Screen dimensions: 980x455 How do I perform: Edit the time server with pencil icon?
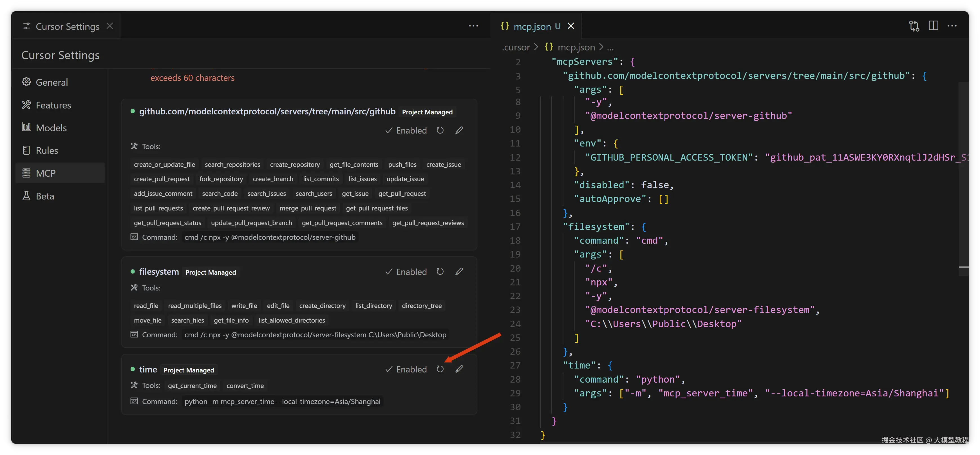[459, 369]
